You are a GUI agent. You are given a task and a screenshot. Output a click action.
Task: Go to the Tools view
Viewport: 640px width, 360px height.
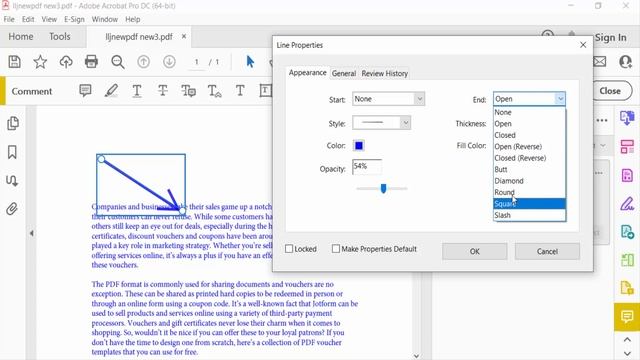coord(60,36)
